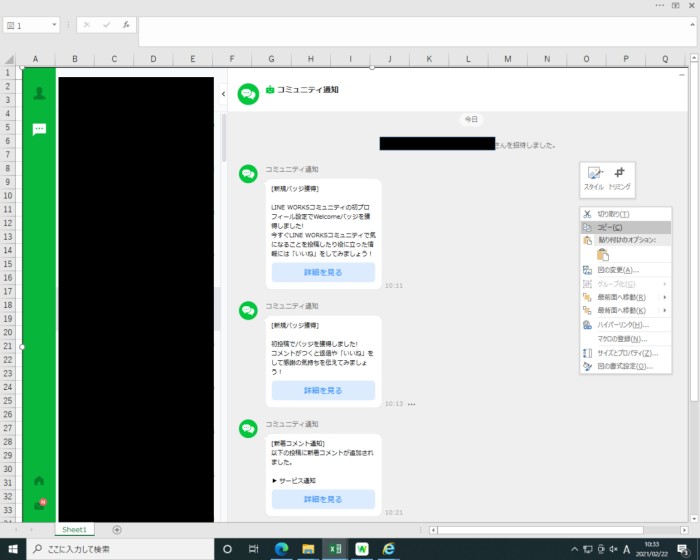Choose 図の変更(A)... from the context menu
This screenshot has width=700, height=560.
(x=626, y=270)
